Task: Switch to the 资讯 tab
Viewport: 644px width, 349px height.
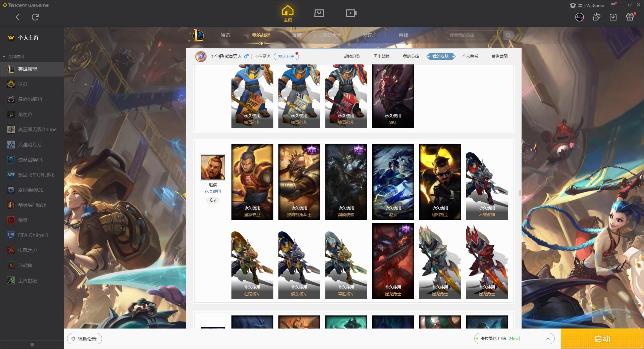Action: tap(225, 35)
